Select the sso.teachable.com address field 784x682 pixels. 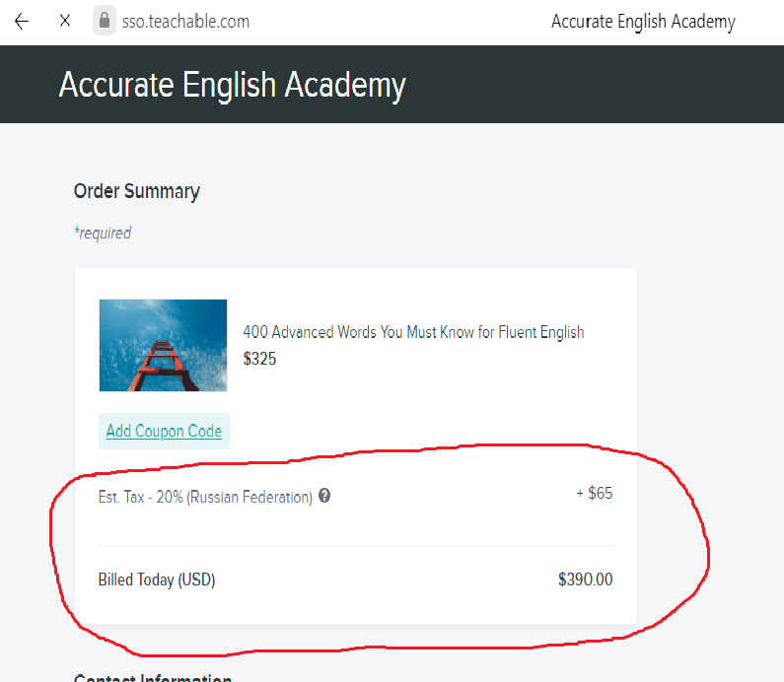click(186, 21)
